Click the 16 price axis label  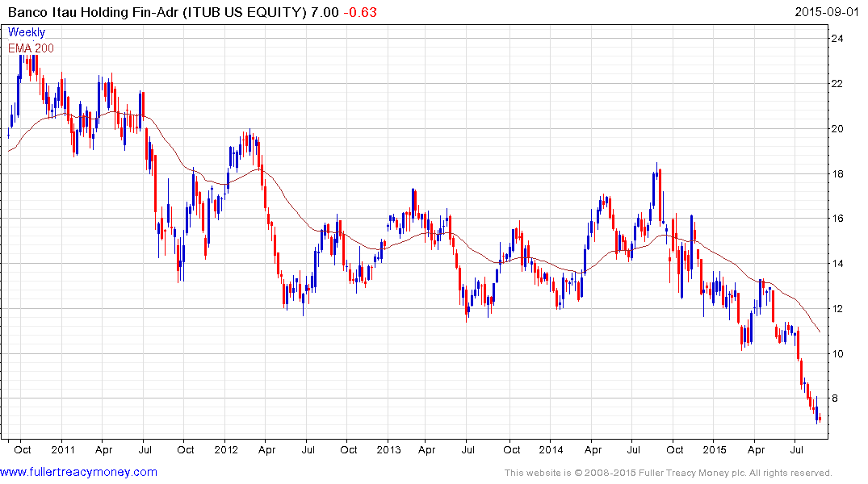(837, 219)
